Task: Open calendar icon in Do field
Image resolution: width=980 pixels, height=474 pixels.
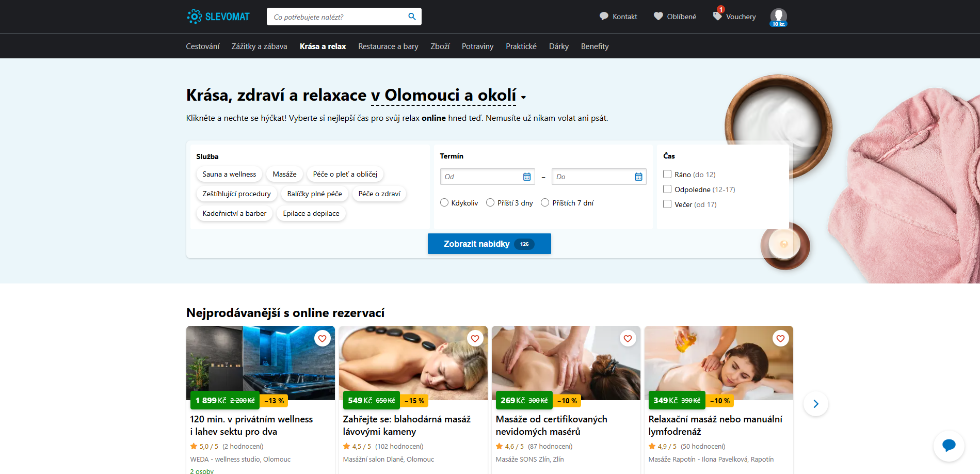Action: coord(638,177)
